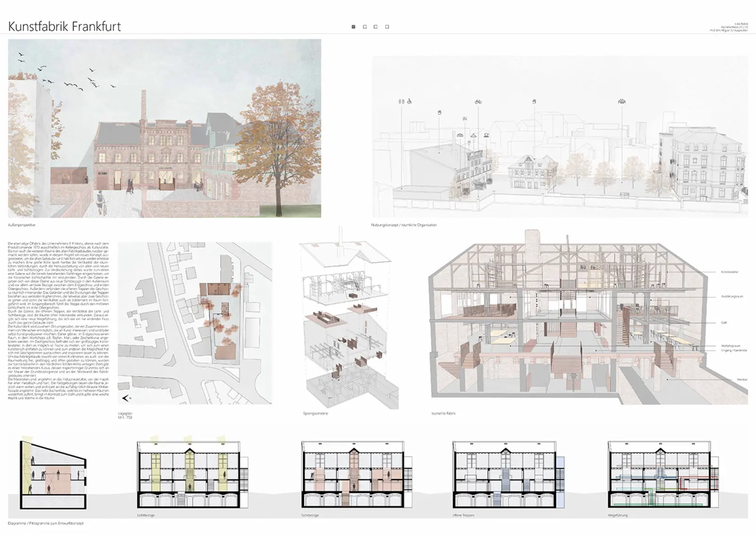Click the wheelchair accessibility icon

(409, 101)
